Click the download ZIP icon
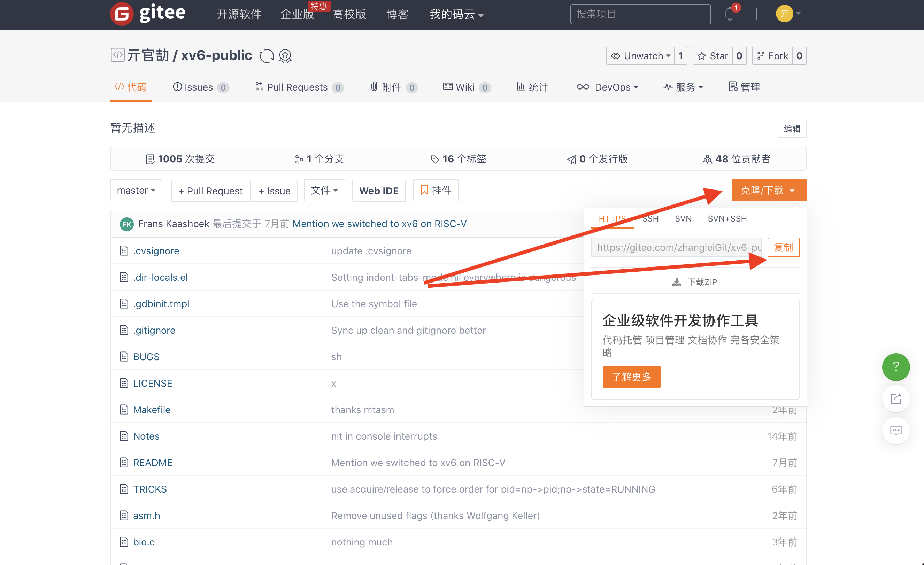This screenshot has height=565, width=924. (x=677, y=282)
